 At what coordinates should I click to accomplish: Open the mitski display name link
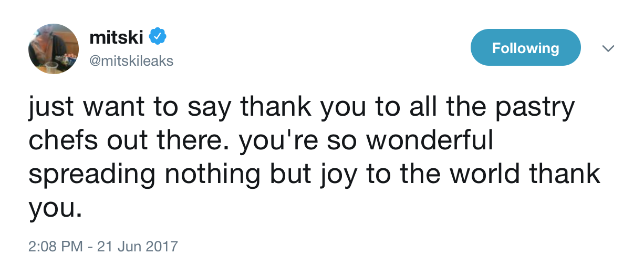tap(116, 37)
